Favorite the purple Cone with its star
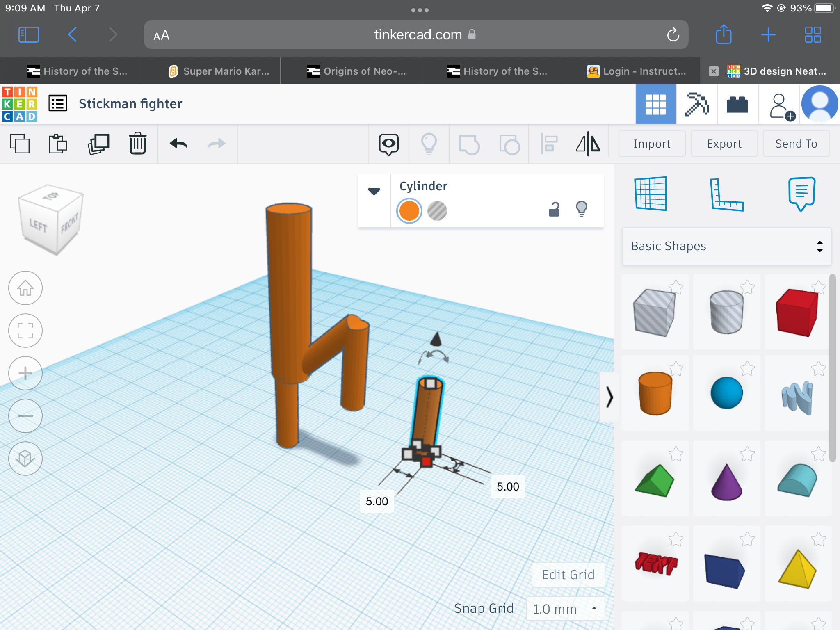The height and width of the screenshot is (630, 840). (x=747, y=454)
